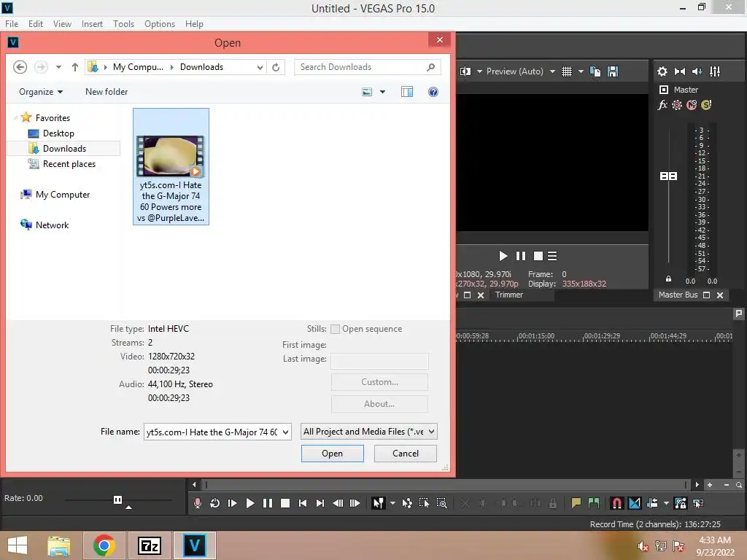Click Master FX icon
This screenshot has height=560, width=747.
tap(662, 105)
